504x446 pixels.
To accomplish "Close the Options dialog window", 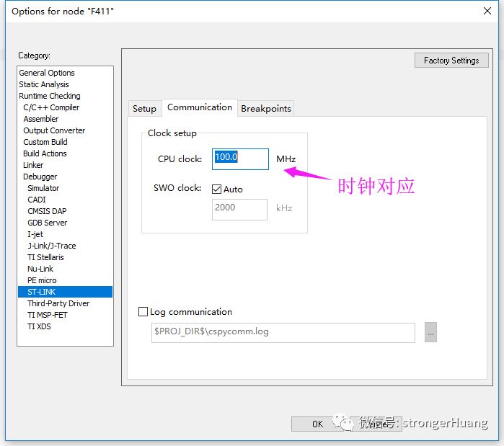I will click(487, 11).
